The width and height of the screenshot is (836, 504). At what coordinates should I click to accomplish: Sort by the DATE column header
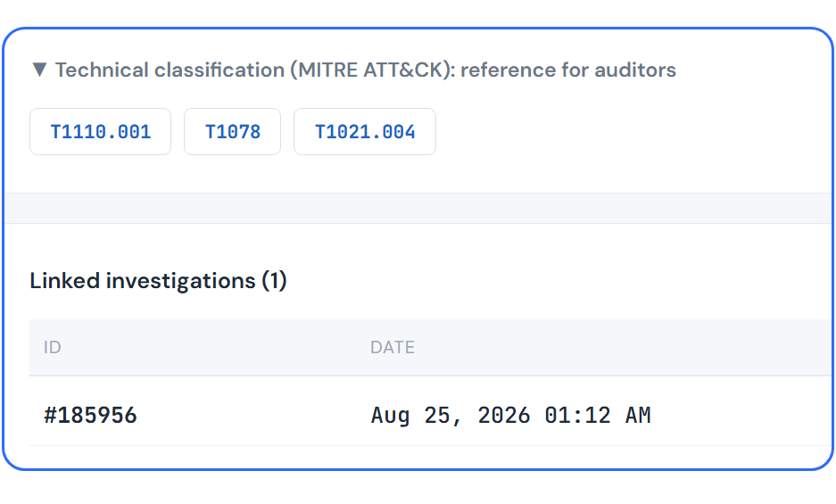point(393,347)
